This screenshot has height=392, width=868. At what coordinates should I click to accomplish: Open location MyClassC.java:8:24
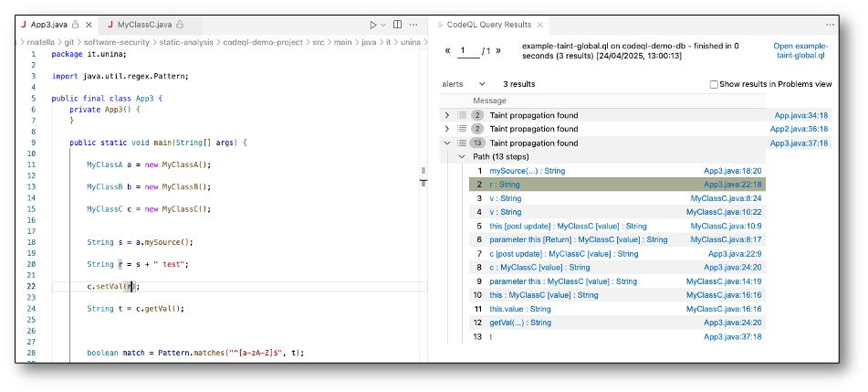726,198
